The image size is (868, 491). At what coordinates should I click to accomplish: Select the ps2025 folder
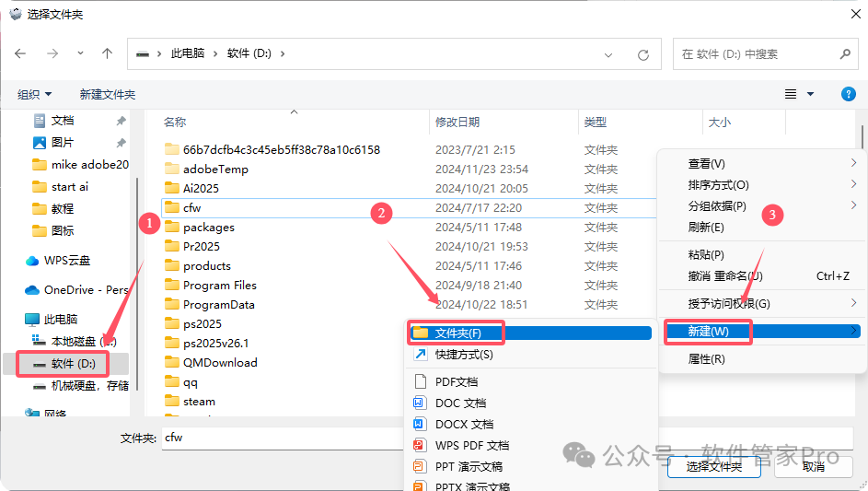[203, 323]
